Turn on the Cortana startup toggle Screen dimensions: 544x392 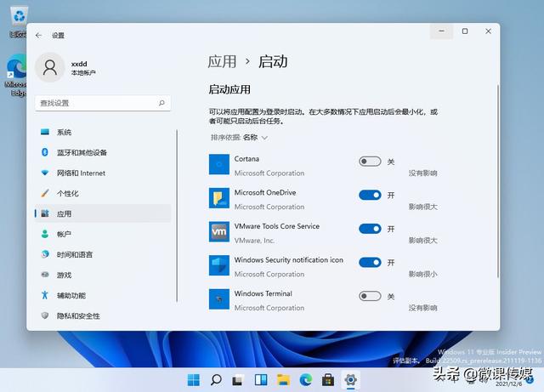pos(370,162)
